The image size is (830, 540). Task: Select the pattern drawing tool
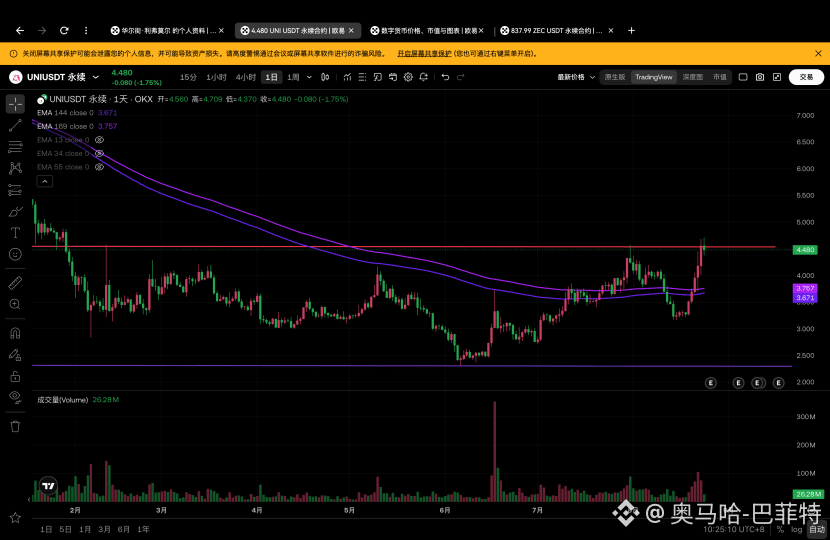15,168
